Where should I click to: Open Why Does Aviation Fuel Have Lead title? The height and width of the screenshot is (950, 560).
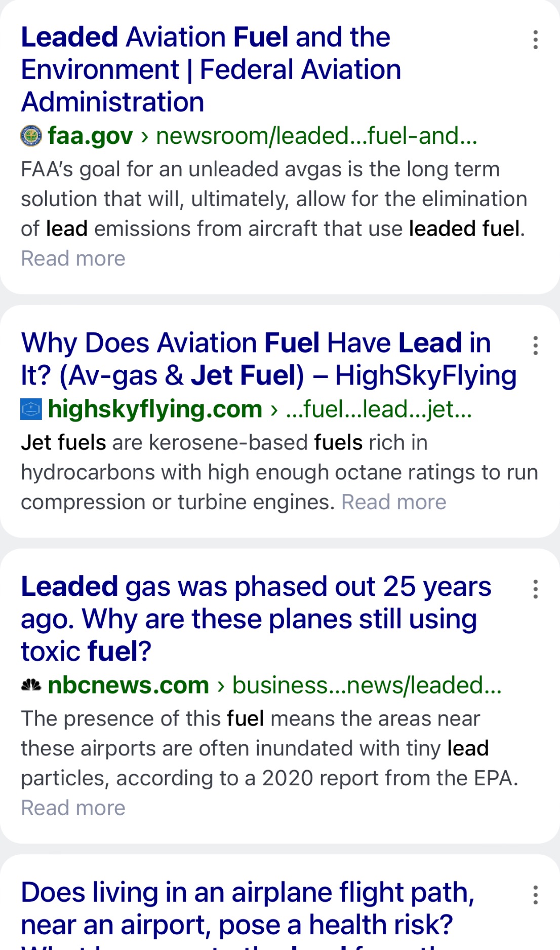268,359
